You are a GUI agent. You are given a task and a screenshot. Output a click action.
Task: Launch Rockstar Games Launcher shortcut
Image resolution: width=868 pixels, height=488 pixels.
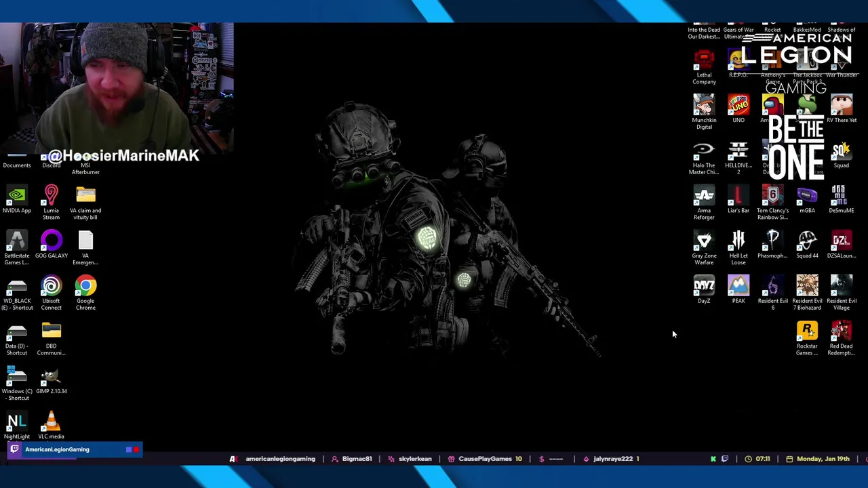coord(807,338)
